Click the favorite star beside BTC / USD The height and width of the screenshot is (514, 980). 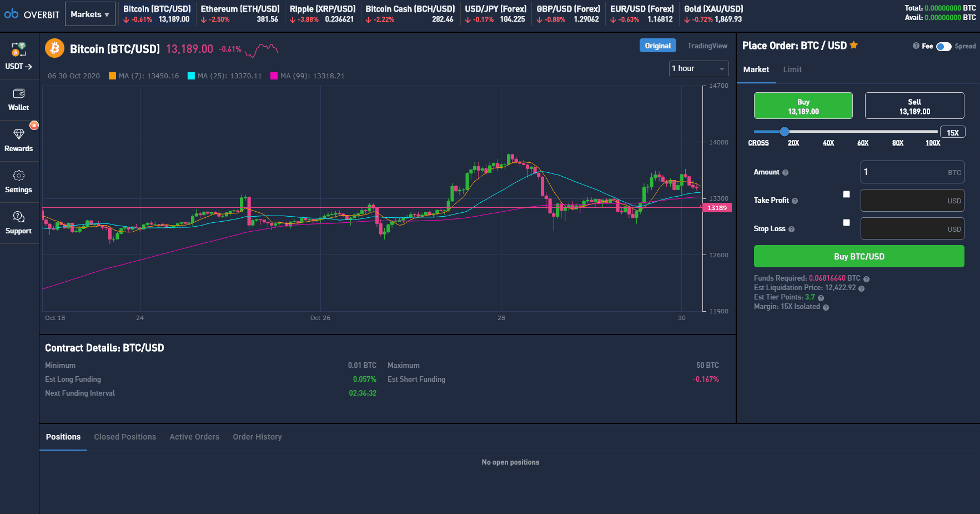tap(854, 45)
